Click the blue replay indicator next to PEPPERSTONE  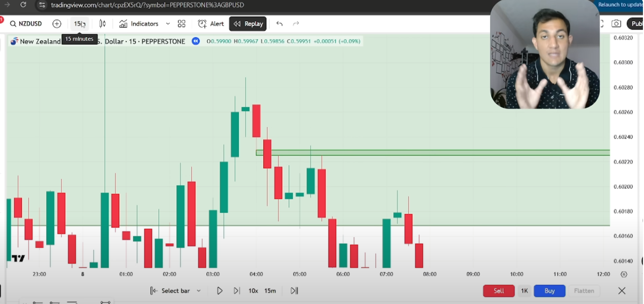pyautogui.click(x=196, y=41)
